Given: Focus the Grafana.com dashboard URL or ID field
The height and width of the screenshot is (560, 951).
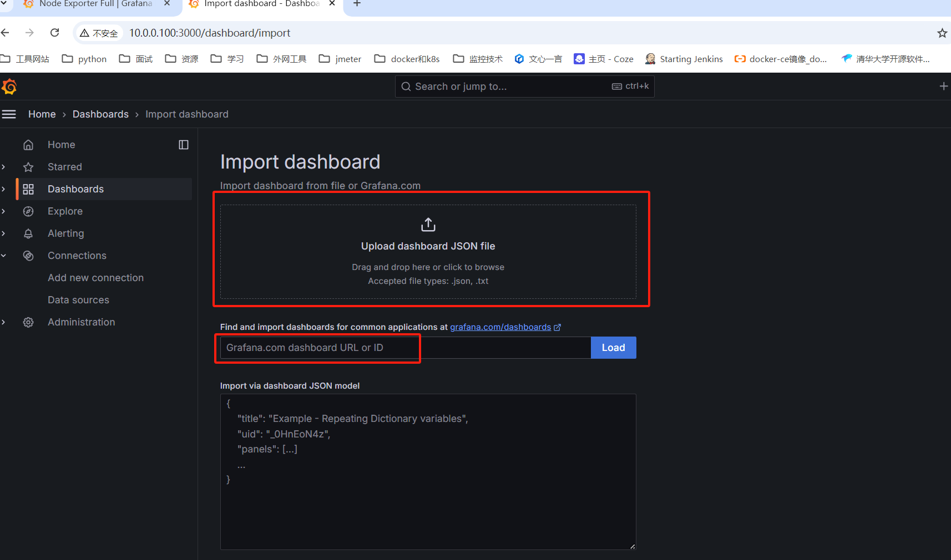Looking at the screenshot, I should coord(406,348).
